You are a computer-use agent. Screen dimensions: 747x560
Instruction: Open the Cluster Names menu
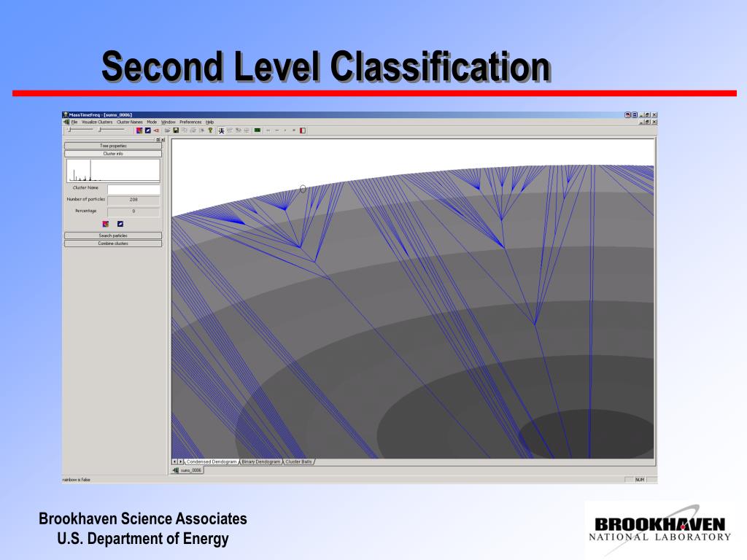tap(130, 122)
